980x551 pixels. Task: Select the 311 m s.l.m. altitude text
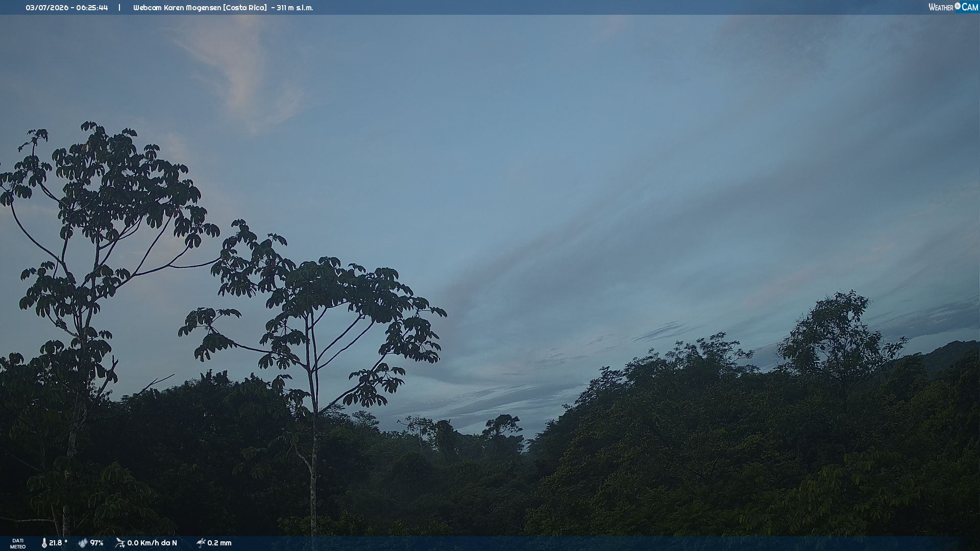click(x=295, y=8)
